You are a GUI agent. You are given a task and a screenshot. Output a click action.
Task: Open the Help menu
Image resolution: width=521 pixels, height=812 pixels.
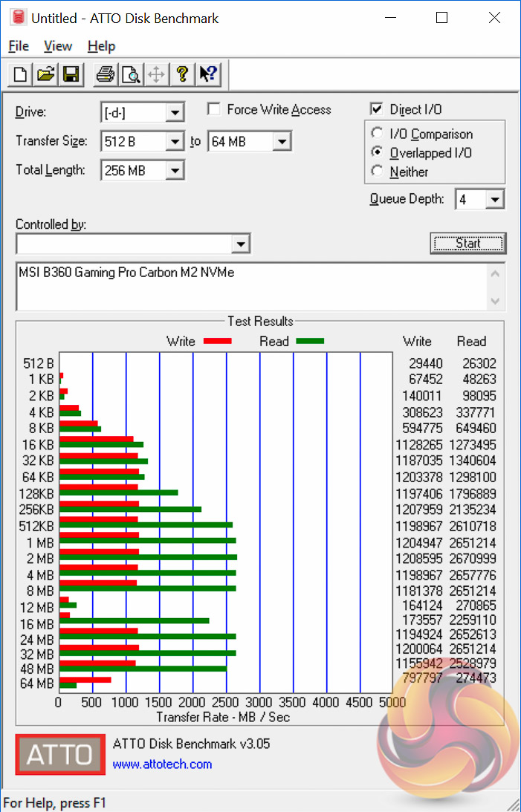pyautogui.click(x=101, y=46)
